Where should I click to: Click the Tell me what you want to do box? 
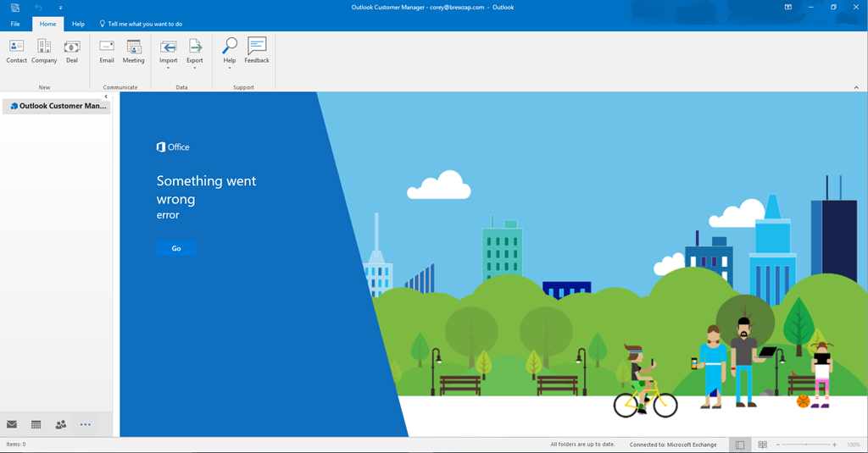pyautogui.click(x=142, y=24)
